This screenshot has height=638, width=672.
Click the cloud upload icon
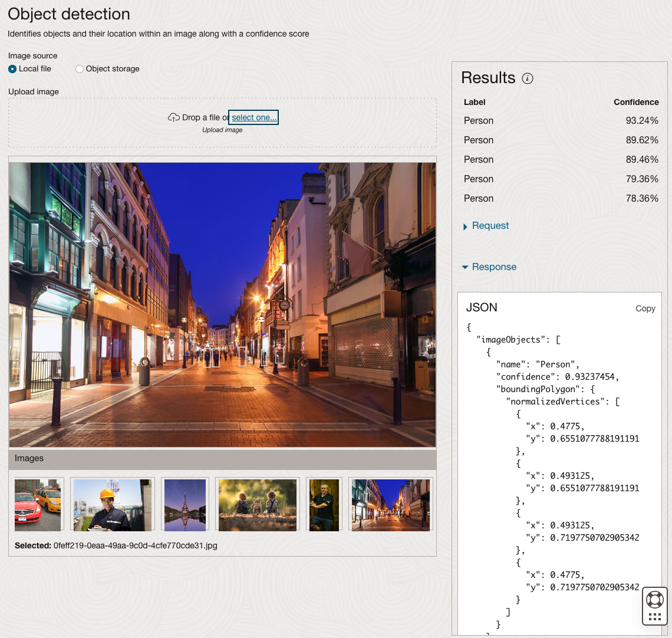pyautogui.click(x=173, y=117)
